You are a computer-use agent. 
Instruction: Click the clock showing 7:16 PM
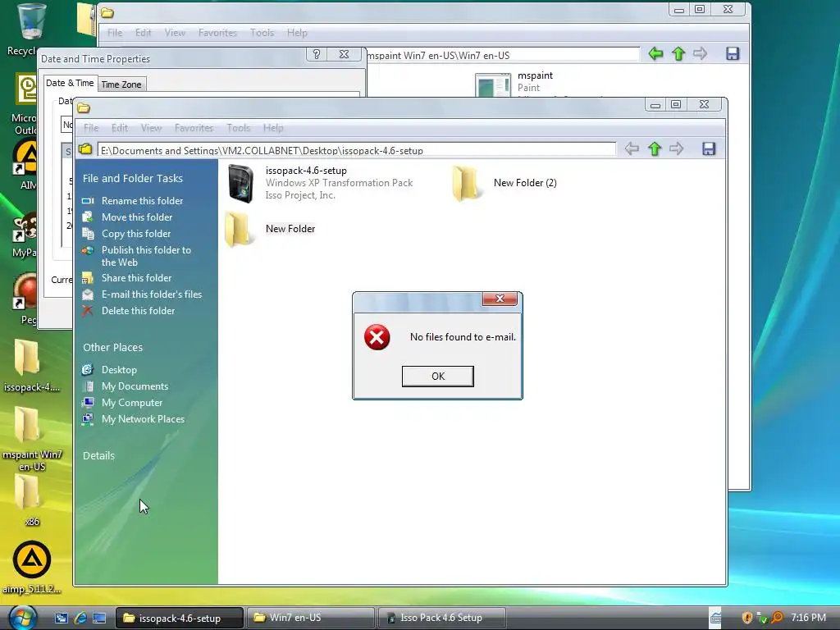coord(808,618)
